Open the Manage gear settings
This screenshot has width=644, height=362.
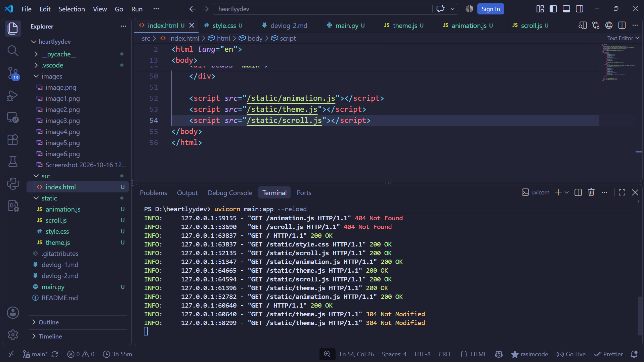tap(13, 334)
